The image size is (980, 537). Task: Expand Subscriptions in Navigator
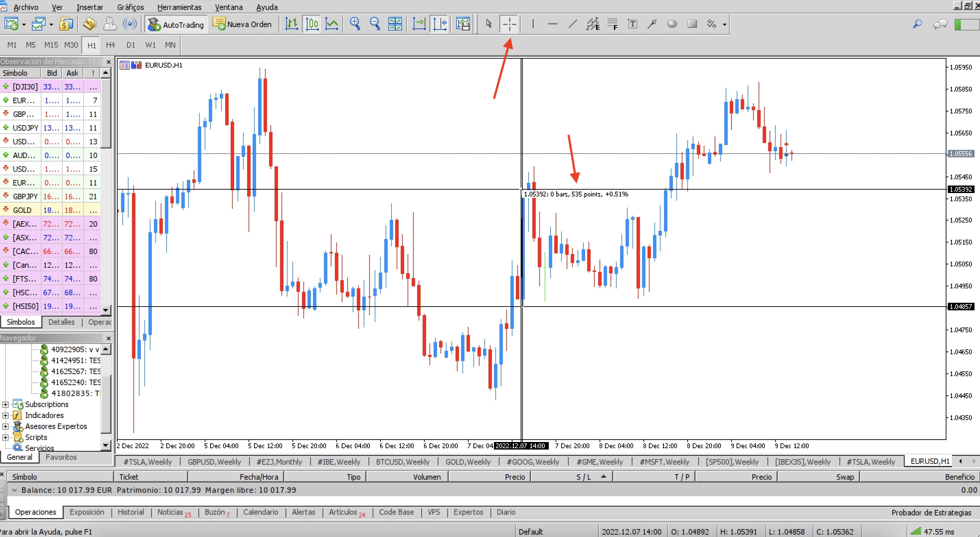[x=5, y=405]
